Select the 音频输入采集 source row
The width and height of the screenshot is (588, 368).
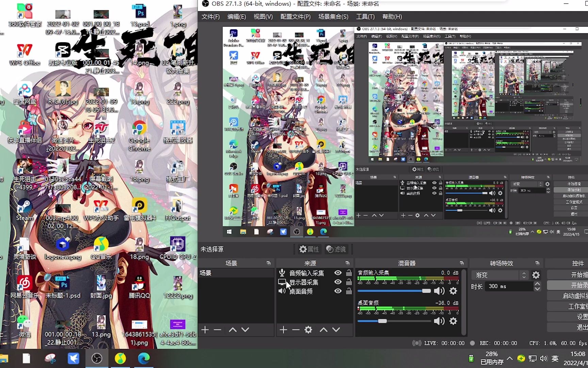[x=314, y=273]
